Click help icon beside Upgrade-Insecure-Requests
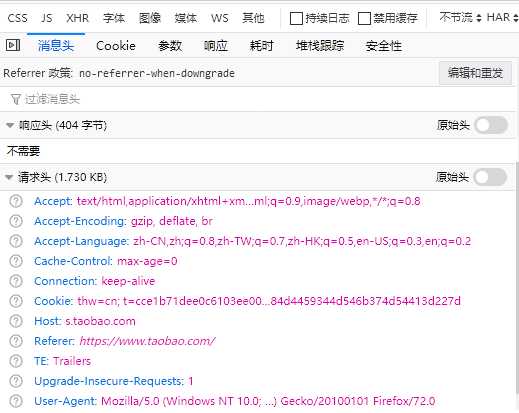 (16, 381)
